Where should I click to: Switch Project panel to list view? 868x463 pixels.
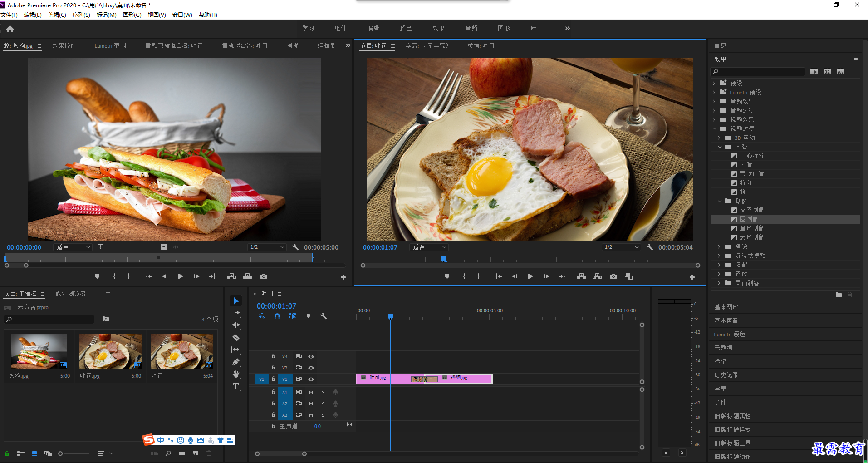tap(21, 453)
